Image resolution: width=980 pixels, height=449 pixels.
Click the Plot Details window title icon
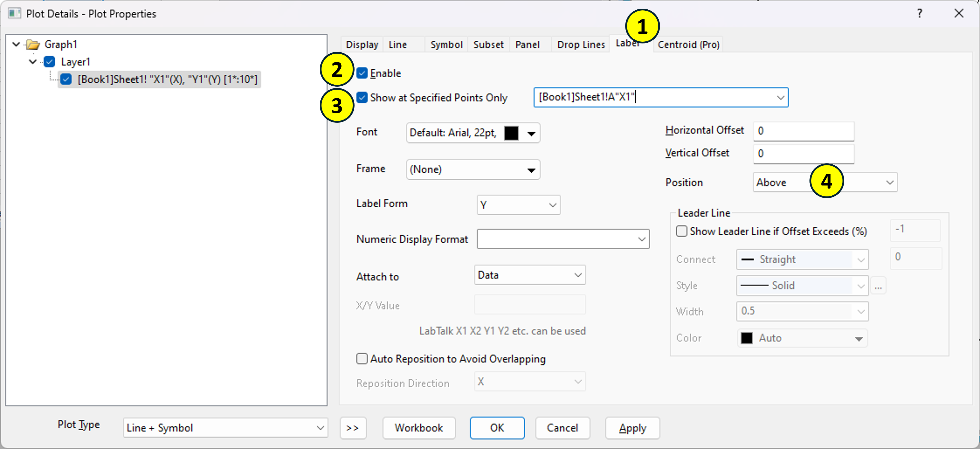tap(14, 14)
